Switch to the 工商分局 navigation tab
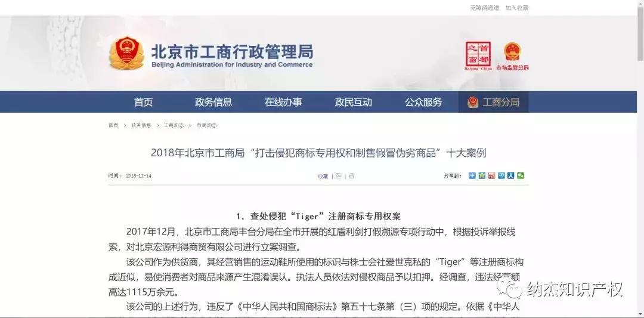 pyautogui.click(x=493, y=102)
